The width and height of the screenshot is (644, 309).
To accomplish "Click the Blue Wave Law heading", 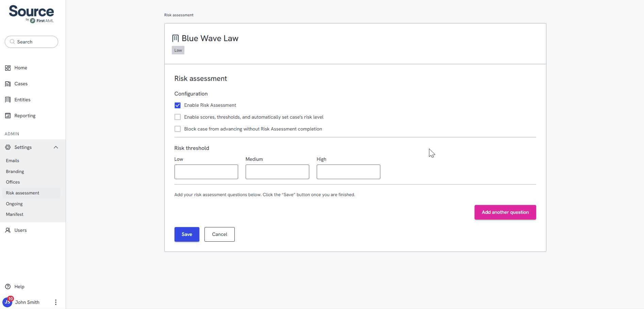I will [x=210, y=38].
